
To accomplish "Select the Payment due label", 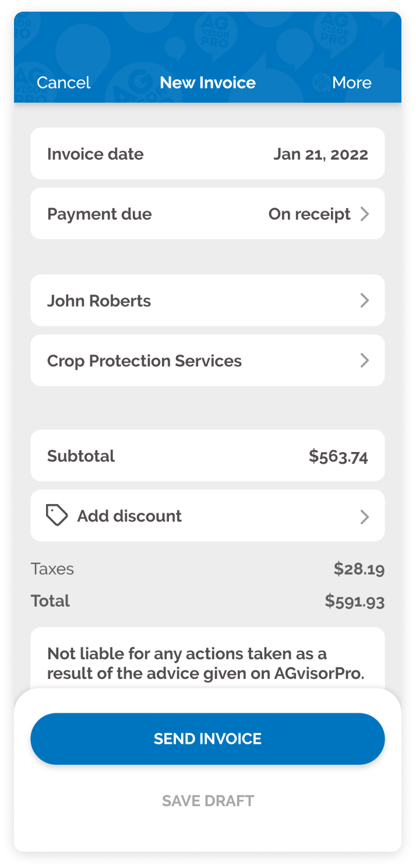I will point(100,214).
